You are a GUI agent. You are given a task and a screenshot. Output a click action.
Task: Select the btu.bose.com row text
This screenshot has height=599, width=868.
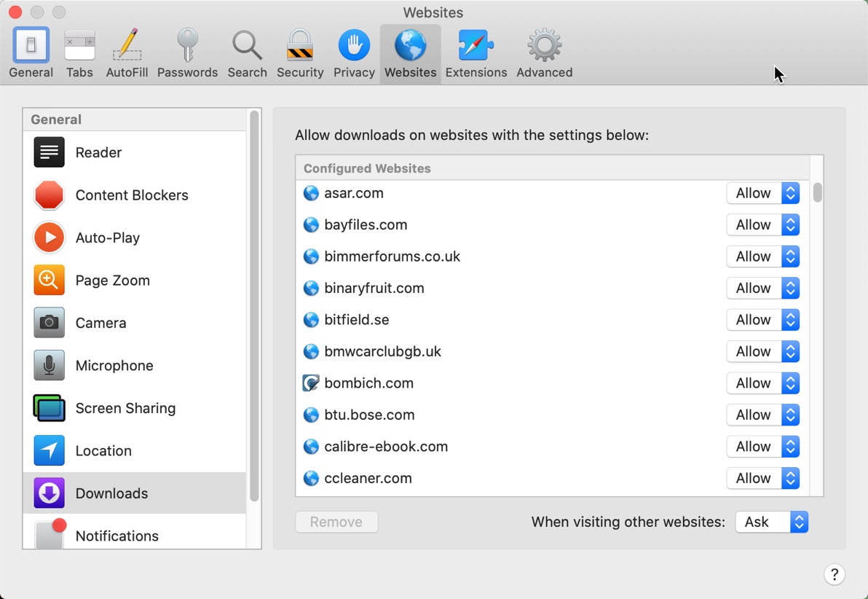[369, 415]
